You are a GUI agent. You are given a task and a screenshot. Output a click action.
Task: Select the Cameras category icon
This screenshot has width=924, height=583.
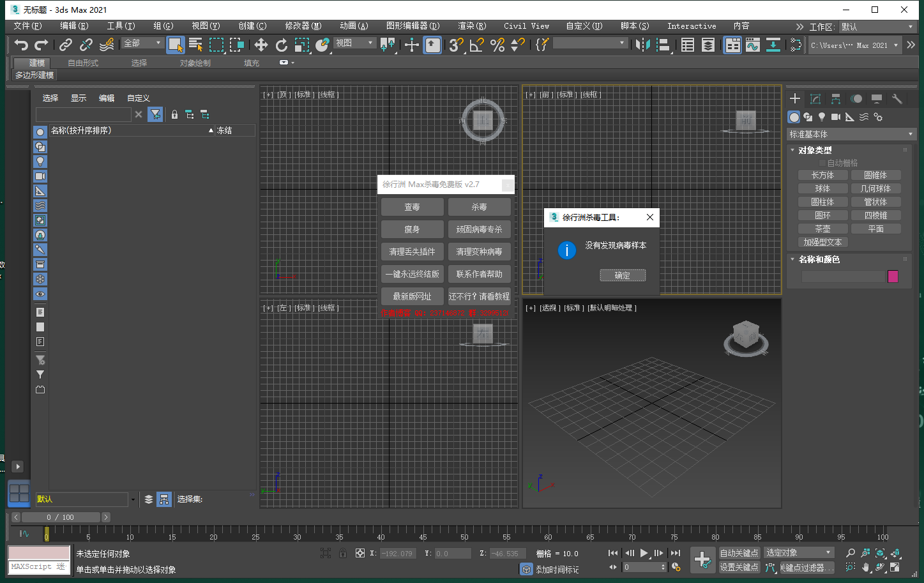point(836,117)
